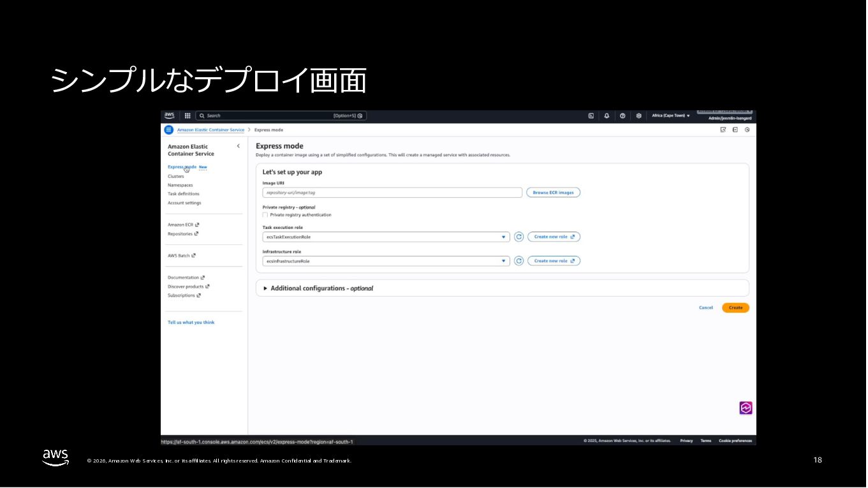
Task: Open the settings gear icon in header
Action: [638, 115]
